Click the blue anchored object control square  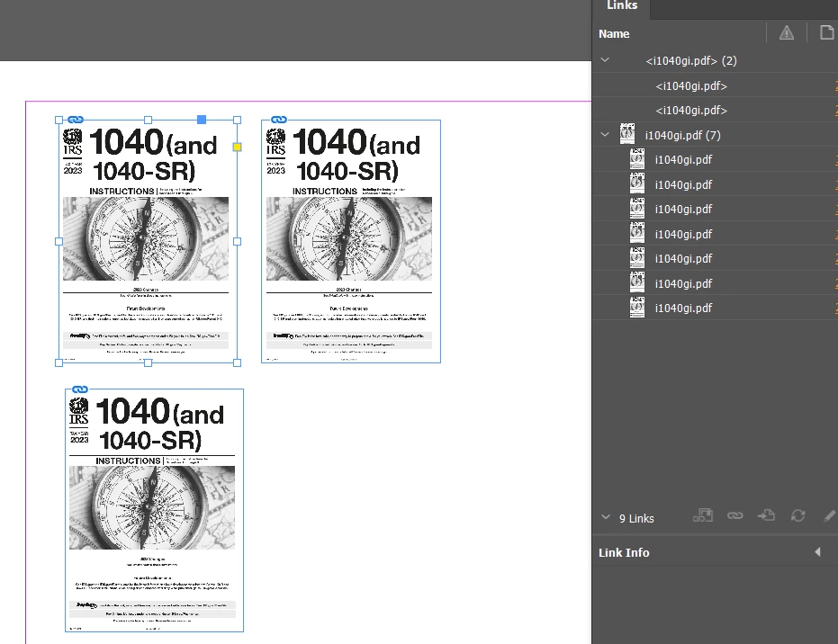(x=202, y=120)
